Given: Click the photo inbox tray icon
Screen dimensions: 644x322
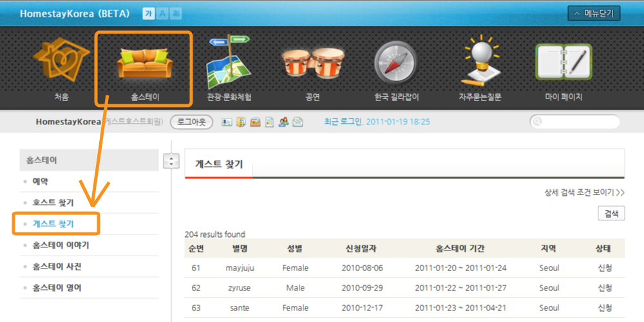Looking at the screenshot, I should [x=256, y=122].
